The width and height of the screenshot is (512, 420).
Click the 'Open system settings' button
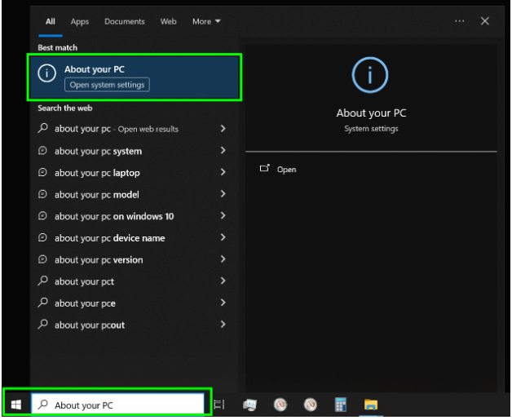pyautogui.click(x=107, y=85)
